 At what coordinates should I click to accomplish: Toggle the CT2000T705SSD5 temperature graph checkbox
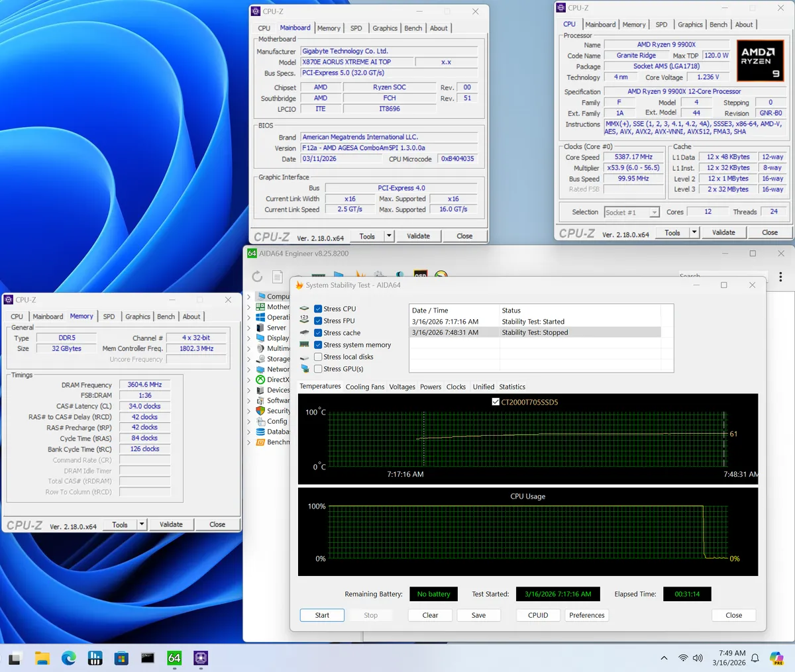click(x=496, y=402)
